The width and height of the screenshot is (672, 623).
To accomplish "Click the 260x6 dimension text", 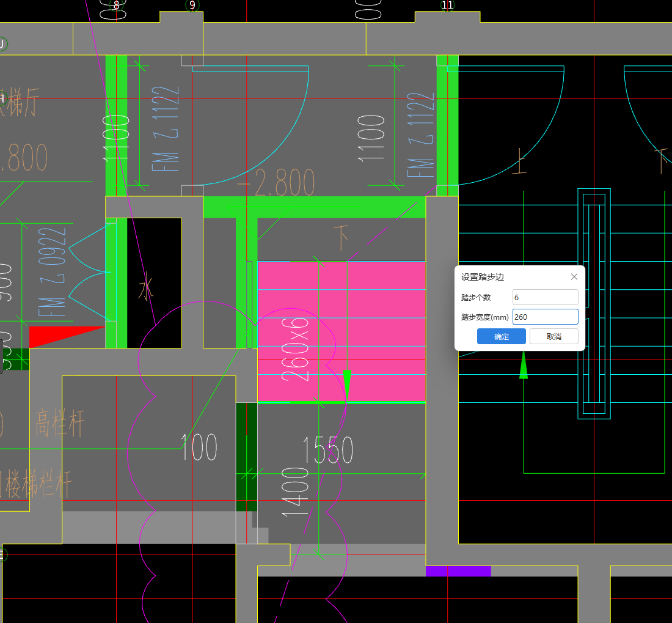I will [x=295, y=349].
